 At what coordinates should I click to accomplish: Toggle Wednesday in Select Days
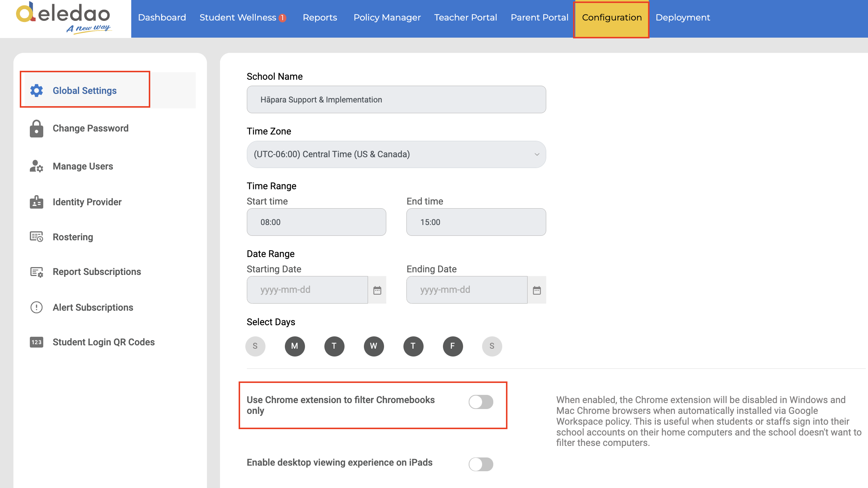point(374,346)
